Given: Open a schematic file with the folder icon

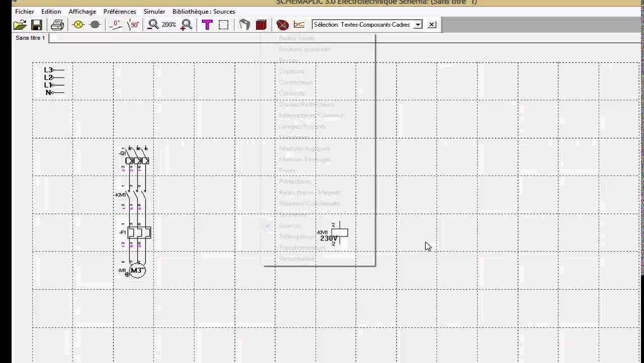Looking at the screenshot, I should (20, 25).
